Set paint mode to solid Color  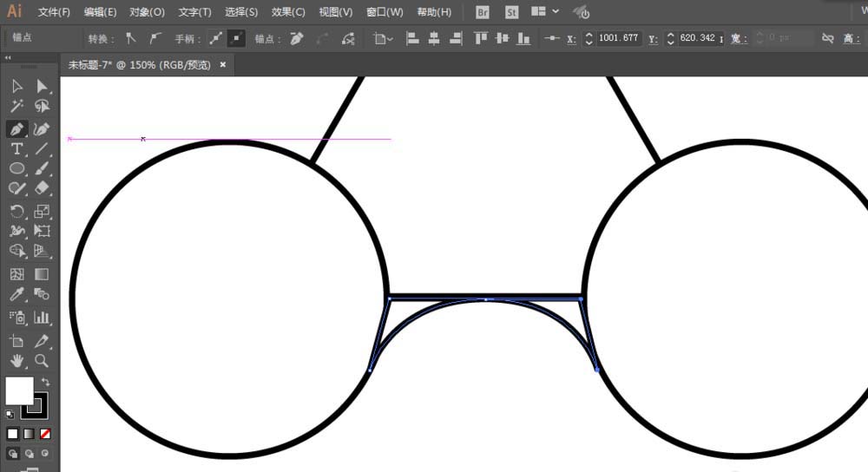tap(13, 434)
